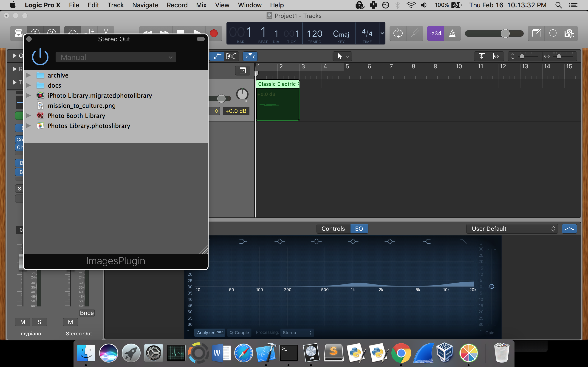Adjust the master volume slider
Screen dimensions: 588x367
coord(505,33)
